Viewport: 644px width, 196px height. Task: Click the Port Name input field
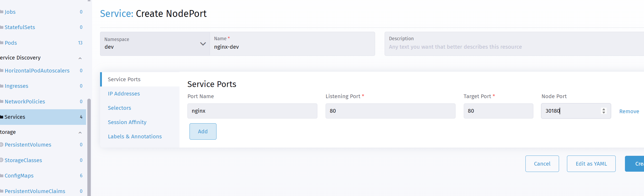tap(252, 111)
